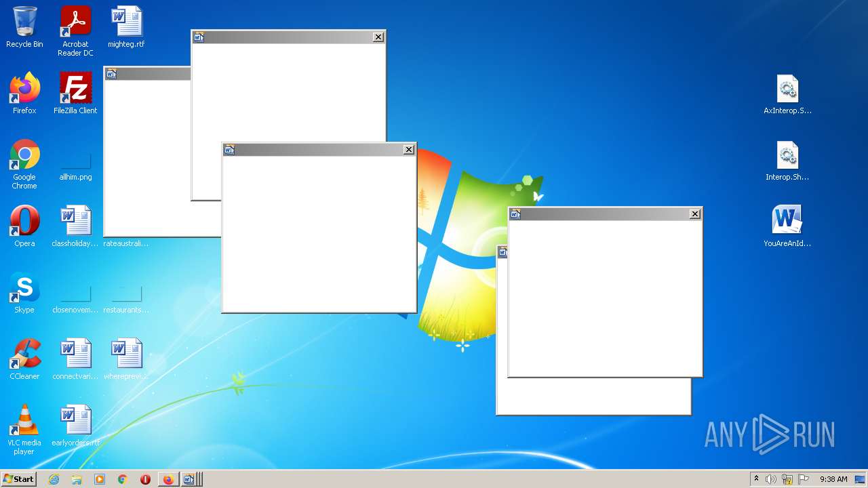
Task: Click the Show desktop button
Action: 861,479
